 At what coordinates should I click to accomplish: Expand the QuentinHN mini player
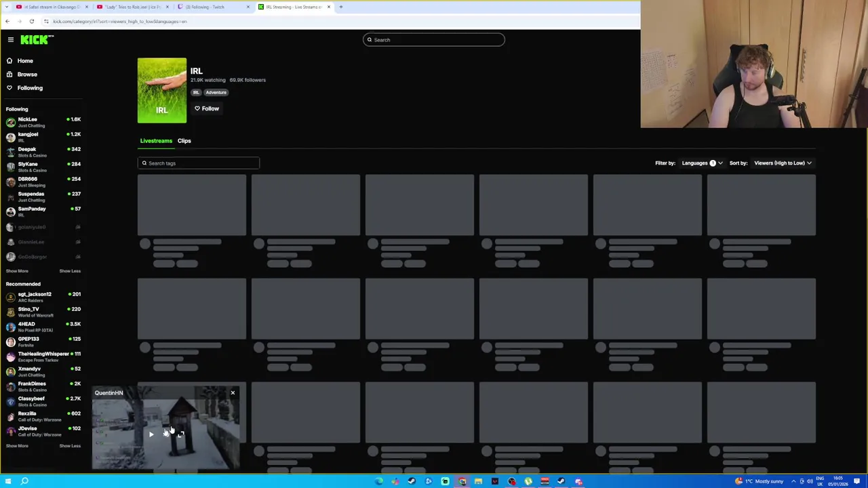181,434
